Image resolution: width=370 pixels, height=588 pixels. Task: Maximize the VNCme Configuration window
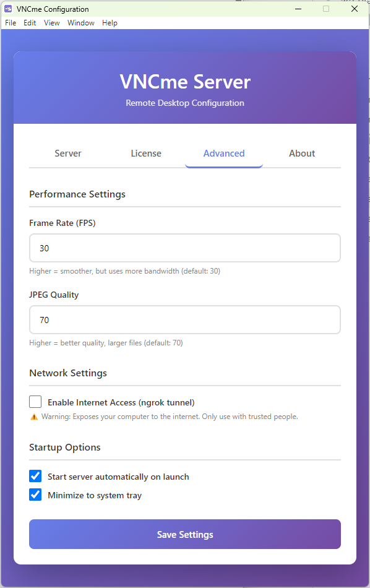click(325, 9)
